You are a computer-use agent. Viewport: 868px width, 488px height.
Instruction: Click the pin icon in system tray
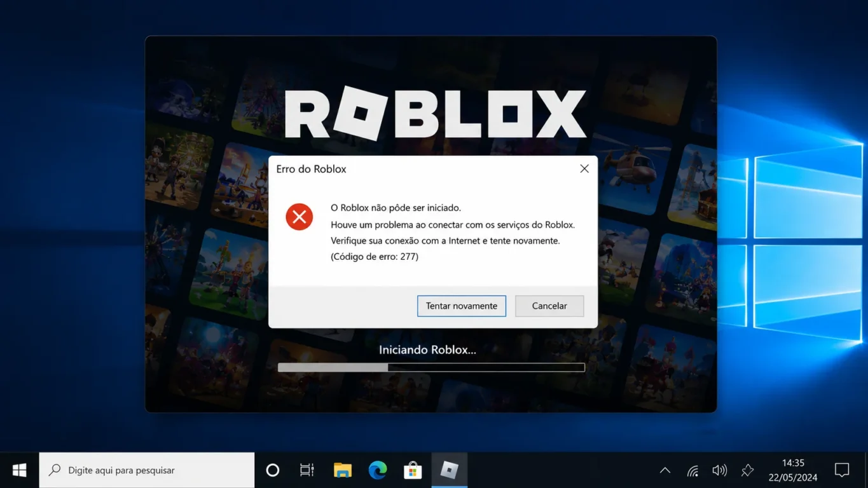pyautogui.click(x=747, y=470)
